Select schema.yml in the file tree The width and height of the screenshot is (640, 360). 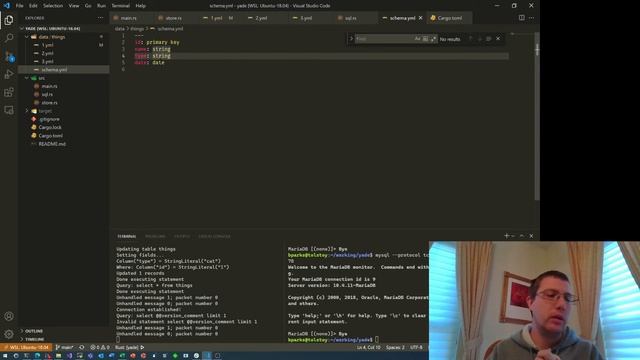pyautogui.click(x=54, y=70)
